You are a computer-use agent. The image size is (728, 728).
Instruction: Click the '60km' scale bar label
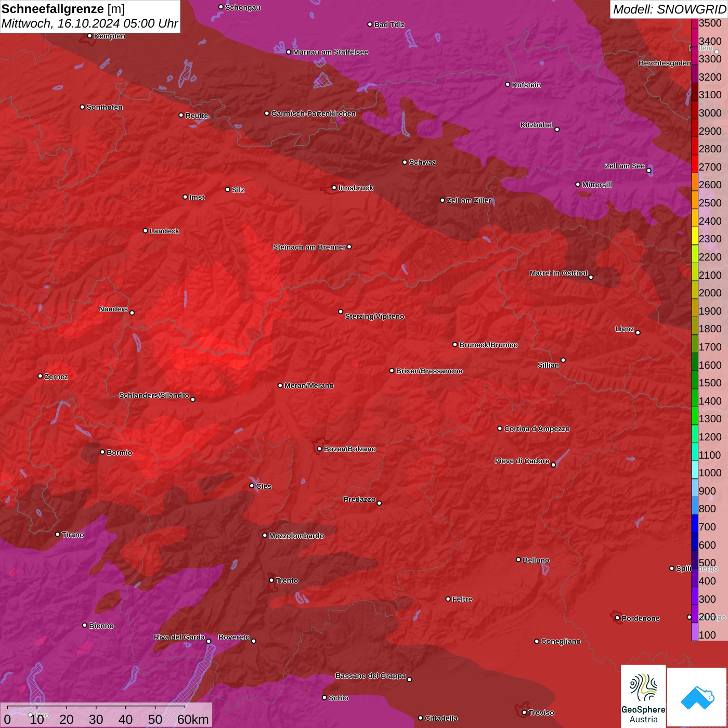click(x=193, y=719)
